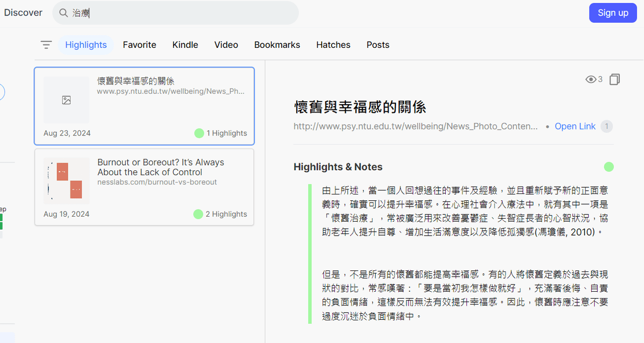
Task: Click the detail title 懷舊與幸福感的關係
Action: coord(360,107)
